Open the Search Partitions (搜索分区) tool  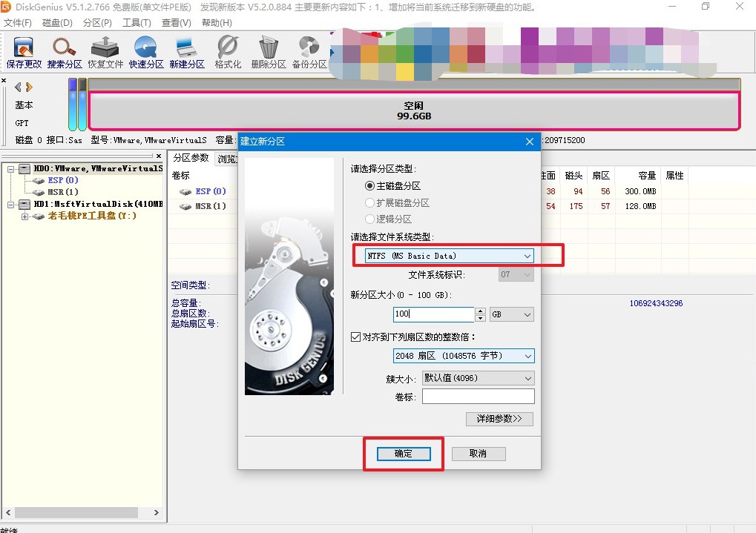(64, 52)
